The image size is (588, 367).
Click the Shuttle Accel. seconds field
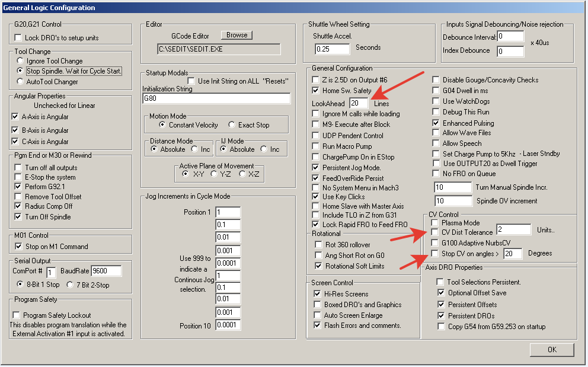(333, 49)
